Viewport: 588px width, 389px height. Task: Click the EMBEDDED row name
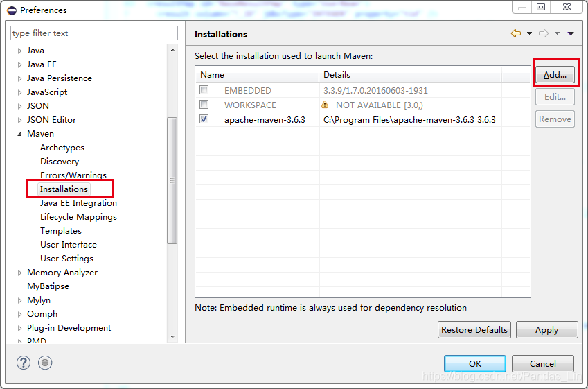coord(248,91)
